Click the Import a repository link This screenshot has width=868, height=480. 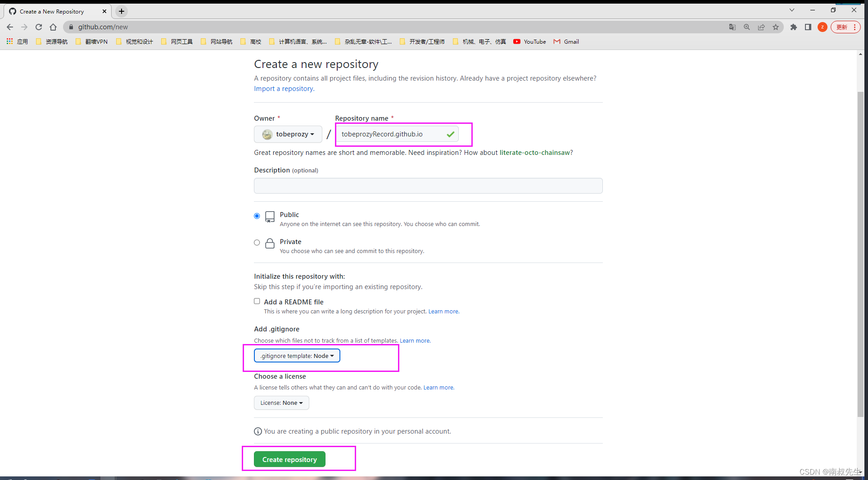[x=284, y=89]
